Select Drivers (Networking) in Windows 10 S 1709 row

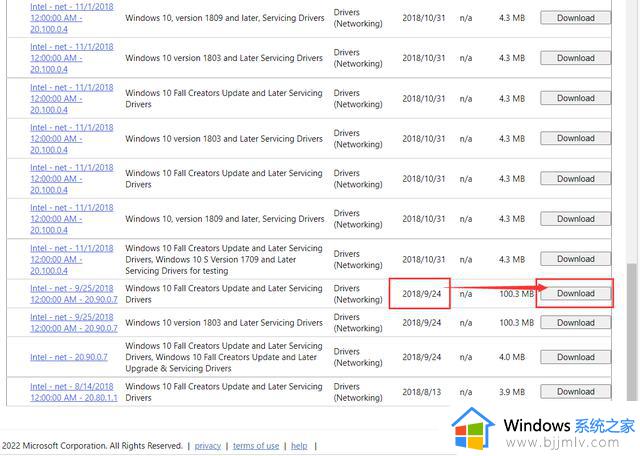tap(358, 259)
